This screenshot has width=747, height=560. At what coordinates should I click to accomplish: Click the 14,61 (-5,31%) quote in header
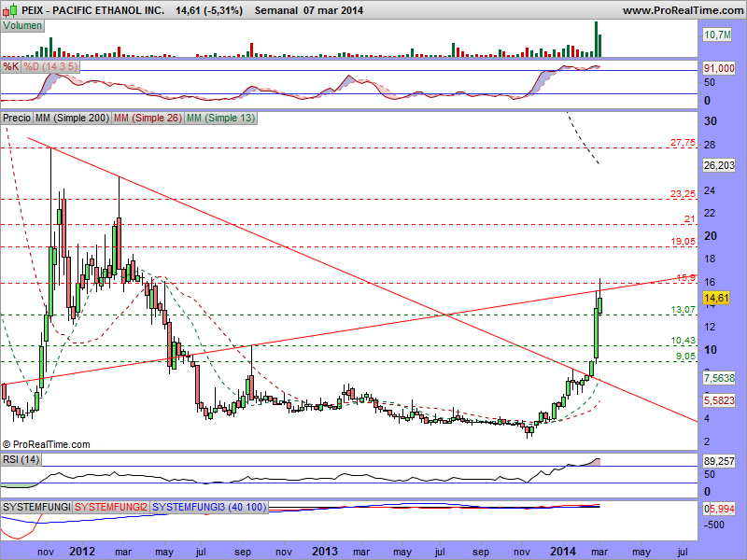tap(208, 10)
